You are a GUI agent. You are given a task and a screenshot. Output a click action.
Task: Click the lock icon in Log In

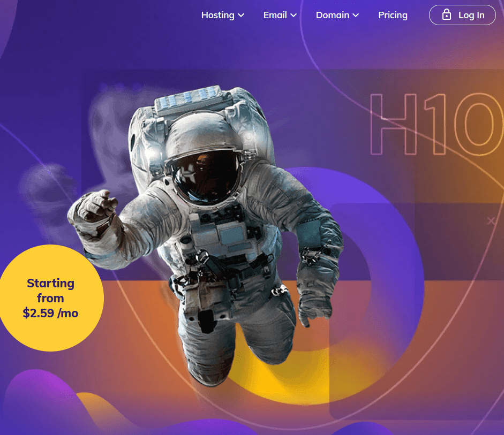[447, 14]
